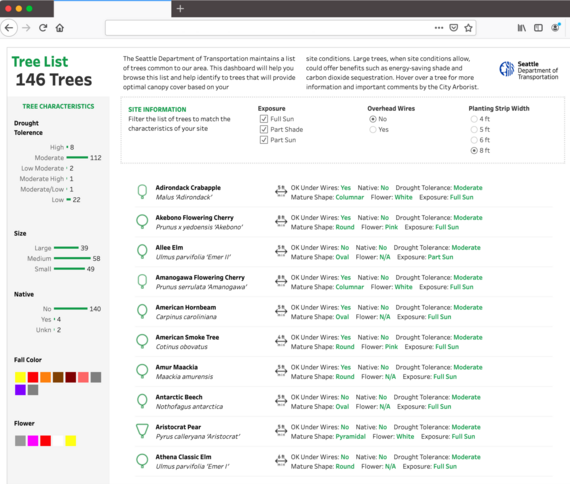The height and width of the screenshot is (484, 570).
Task: Filter by Moderate drought tolerance bar
Action: point(77,157)
